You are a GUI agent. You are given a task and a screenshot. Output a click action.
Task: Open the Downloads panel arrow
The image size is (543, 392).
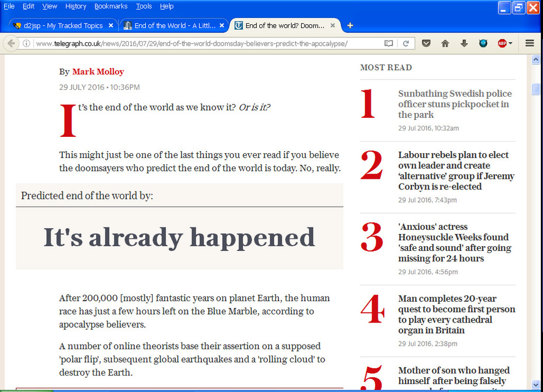[x=464, y=43]
